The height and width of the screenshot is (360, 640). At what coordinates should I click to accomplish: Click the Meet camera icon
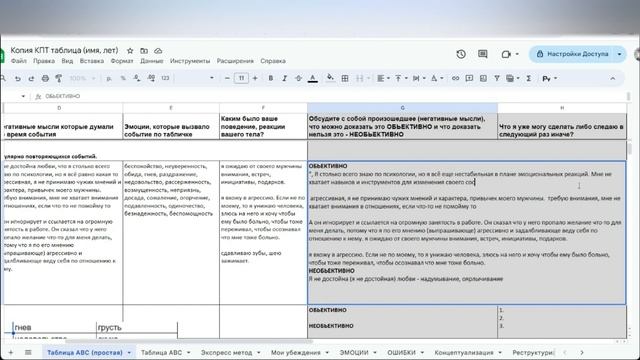tap(506, 54)
